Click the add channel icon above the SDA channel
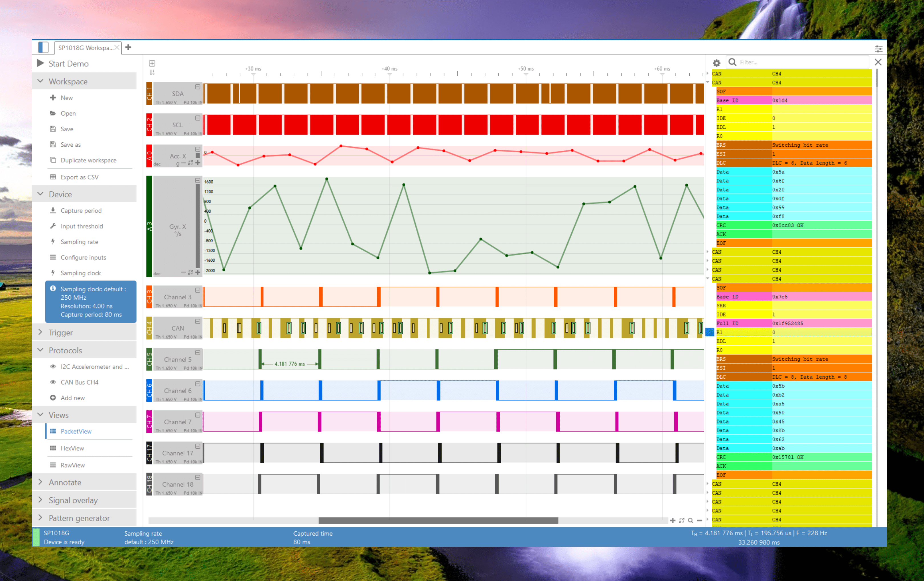 pyautogui.click(x=152, y=63)
